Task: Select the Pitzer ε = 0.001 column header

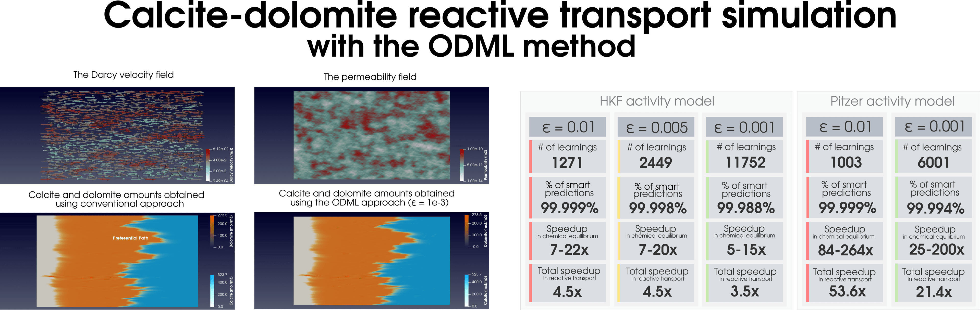Action: pos(933,126)
